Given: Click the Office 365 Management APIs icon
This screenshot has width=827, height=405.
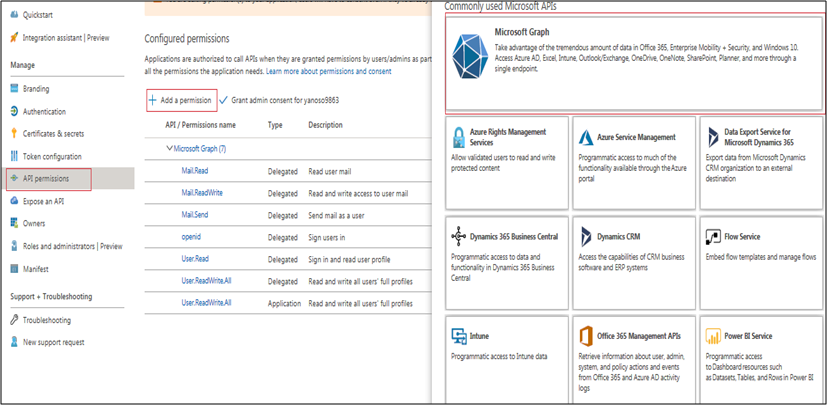Looking at the screenshot, I should pos(584,336).
